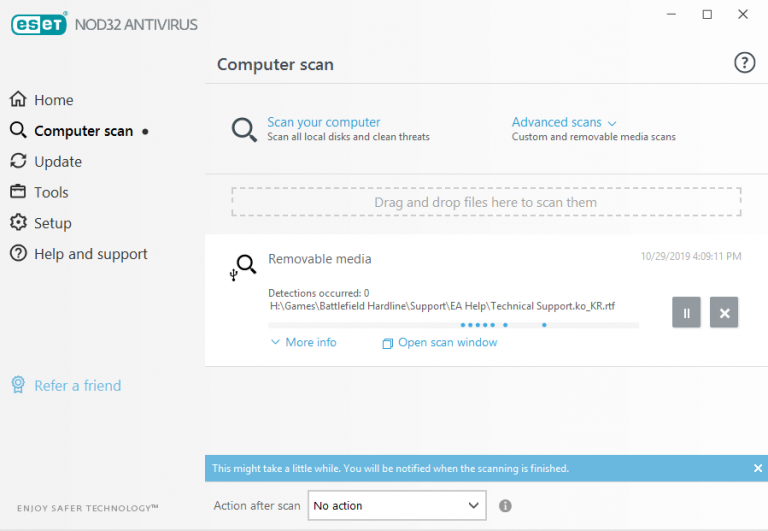
Task: Go to the Home section
Action: point(53,100)
